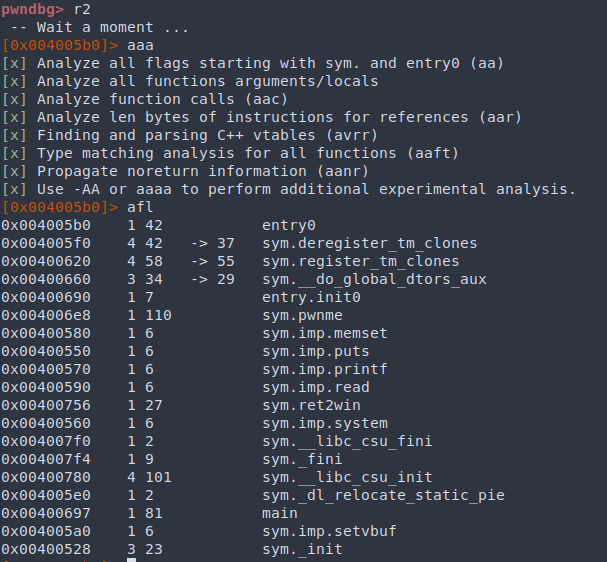Click the "Wait a moment ..." message
The height and width of the screenshot is (562, 607).
[x=110, y=27]
